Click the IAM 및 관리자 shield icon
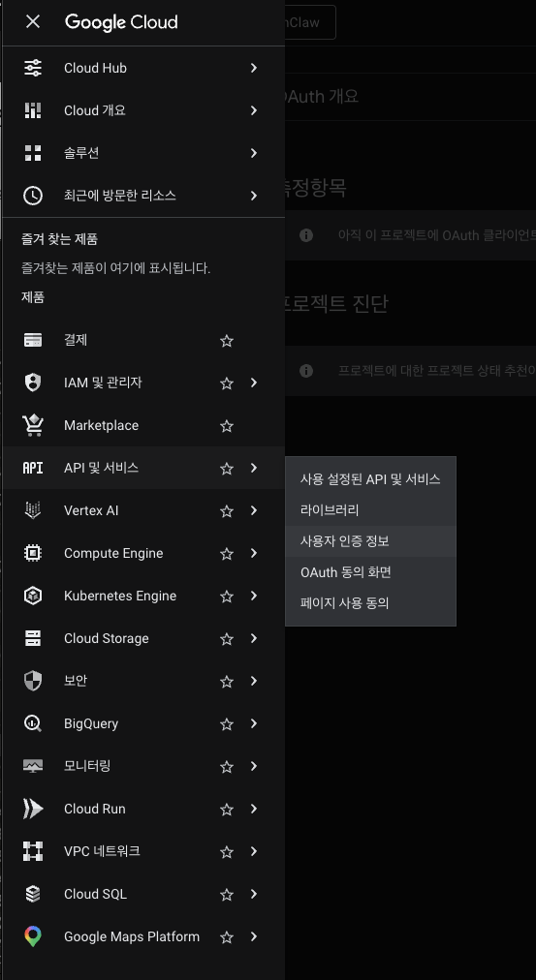The height and width of the screenshot is (980, 536). pyautogui.click(x=33, y=383)
